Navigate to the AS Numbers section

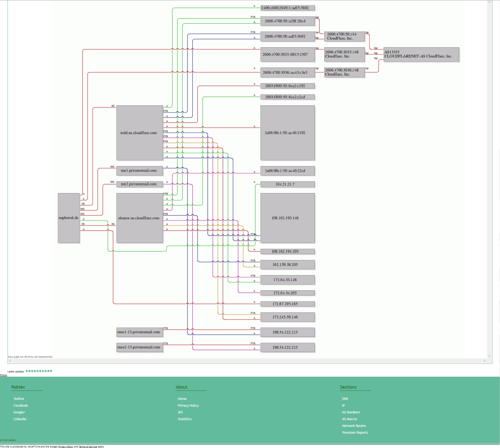351,412
